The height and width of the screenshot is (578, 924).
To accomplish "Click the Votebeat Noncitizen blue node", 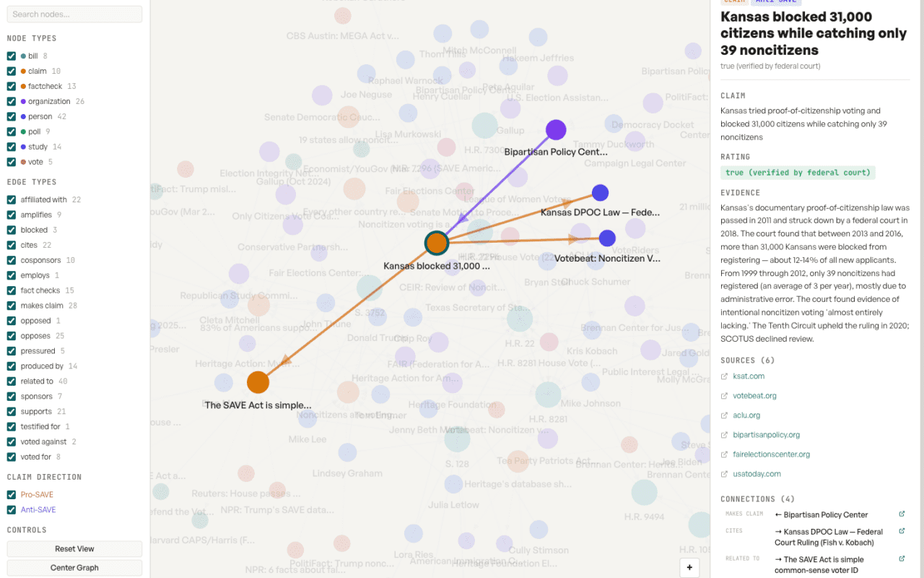I will coord(607,238).
